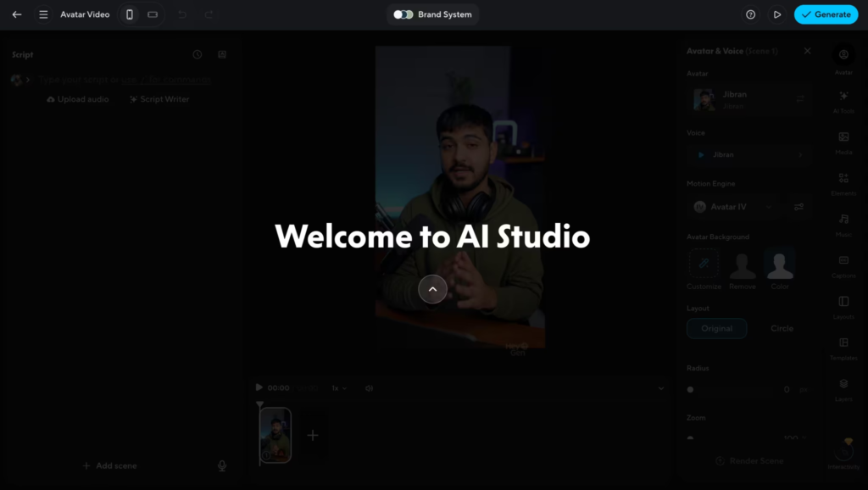Open the 1x playback speed dropdown
Viewport: 868px width, 490px height.
pyautogui.click(x=339, y=388)
